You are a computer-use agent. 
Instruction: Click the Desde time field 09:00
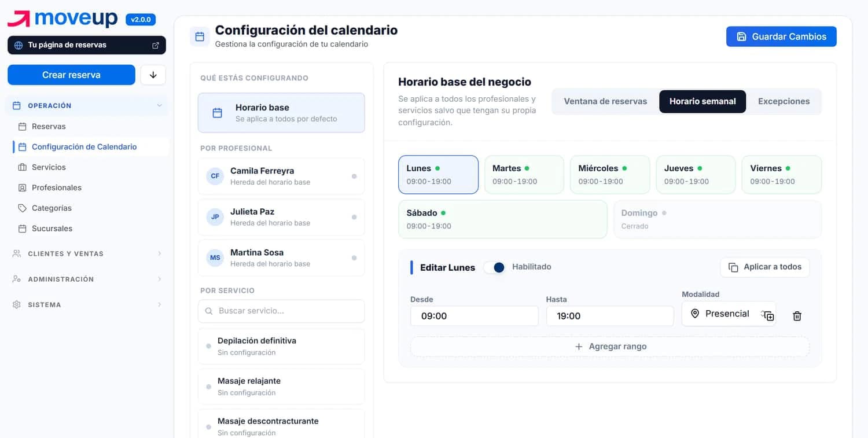475,316
